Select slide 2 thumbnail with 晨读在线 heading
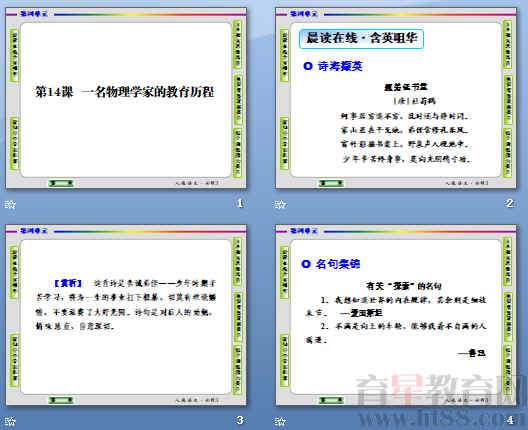Screen dimensions: 528x430 coord(396,98)
